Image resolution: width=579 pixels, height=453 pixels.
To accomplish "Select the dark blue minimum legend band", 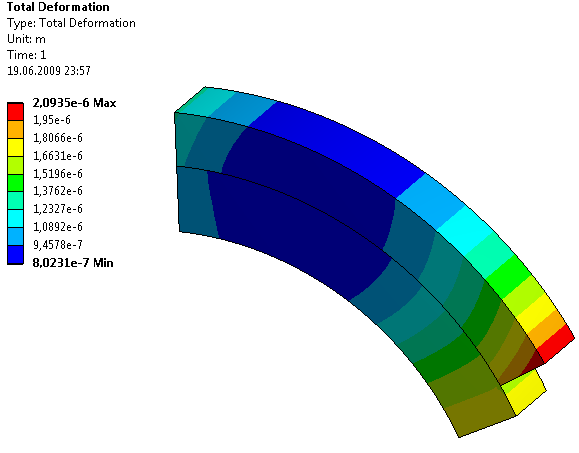I will [16, 254].
